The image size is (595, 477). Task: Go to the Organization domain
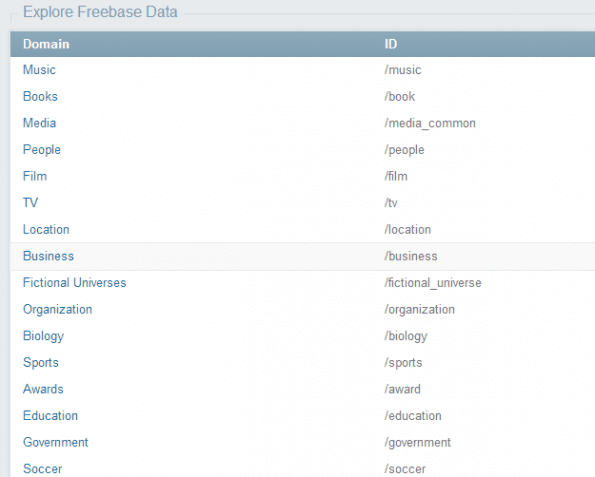coord(57,310)
